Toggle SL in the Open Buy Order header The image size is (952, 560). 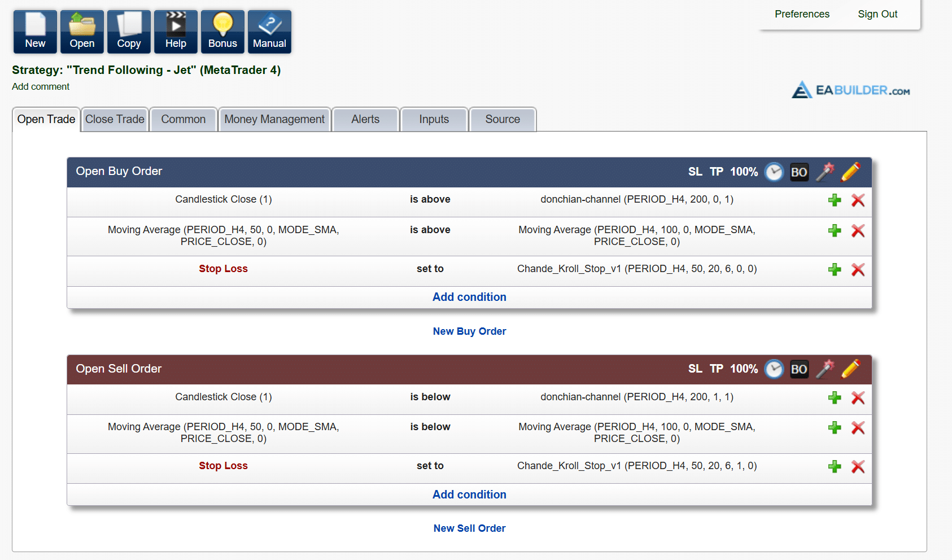pyautogui.click(x=695, y=172)
